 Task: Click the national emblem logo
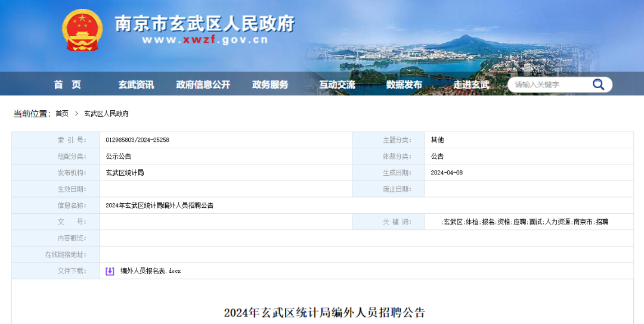[82, 30]
